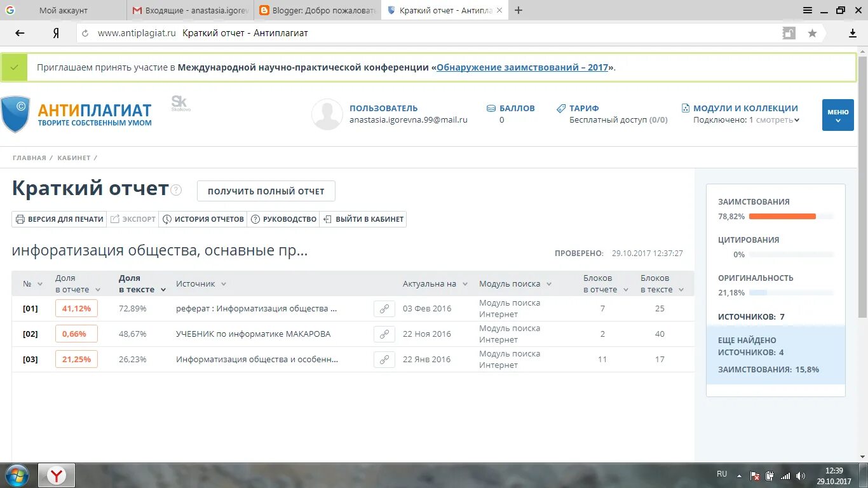Open link icon for source row 02

click(x=384, y=334)
